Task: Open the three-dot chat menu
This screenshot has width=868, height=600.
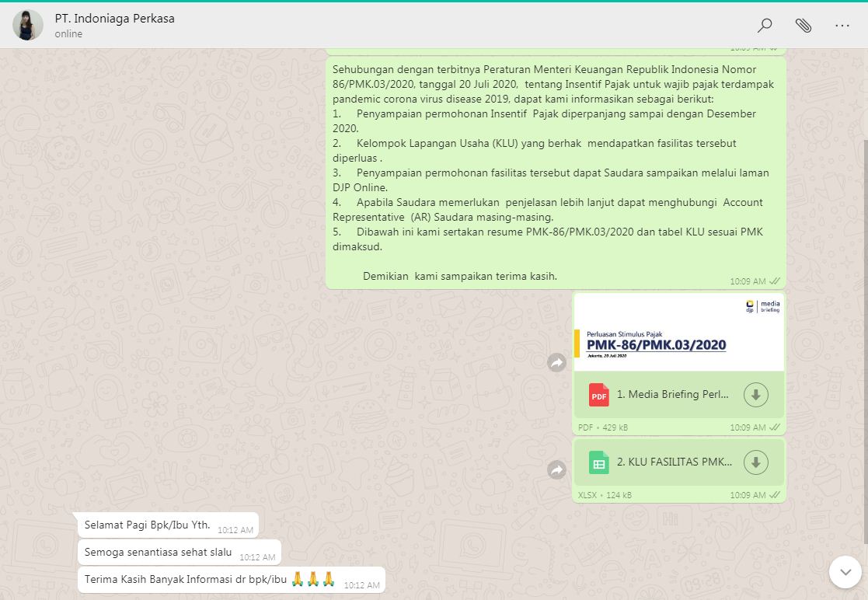Action: pyautogui.click(x=842, y=26)
